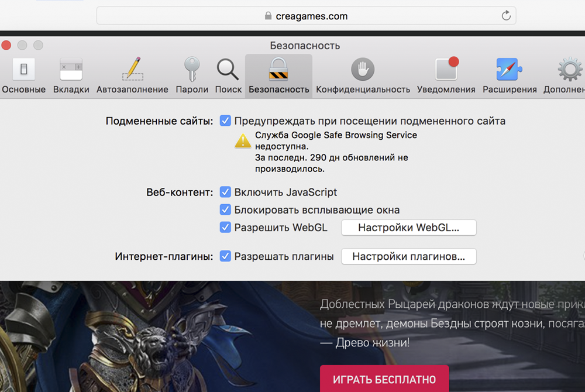Select the Расширения puzzle icon pane
The height and width of the screenshot is (392, 585).
pyautogui.click(x=509, y=70)
